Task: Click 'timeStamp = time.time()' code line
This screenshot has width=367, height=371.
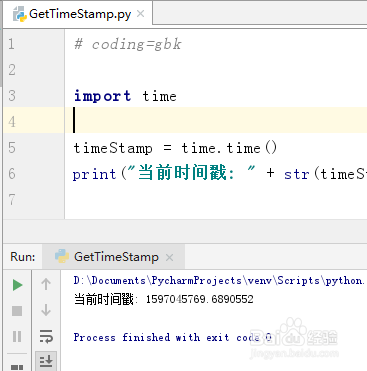Action: click(175, 148)
